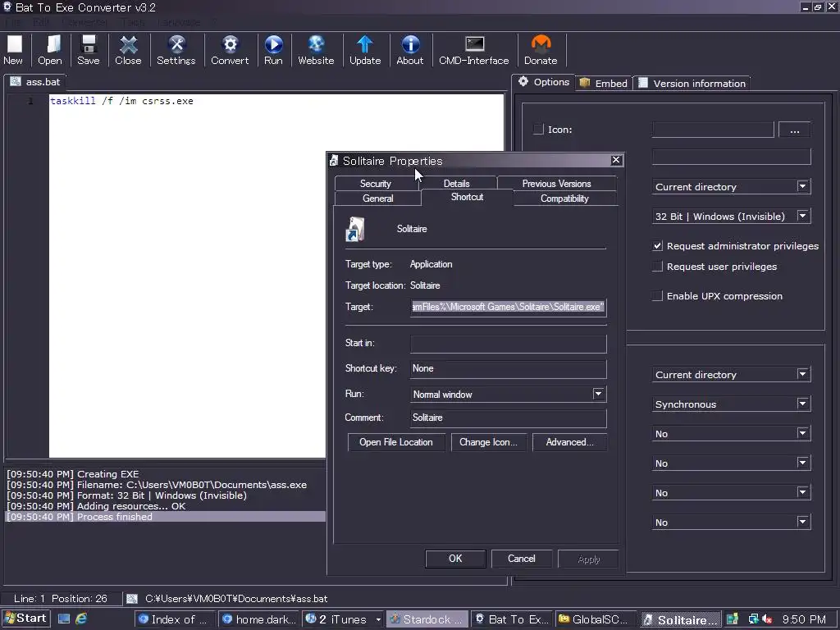Open the last No dropdown in Options
Screen dimensions: 840x630
click(x=802, y=521)
